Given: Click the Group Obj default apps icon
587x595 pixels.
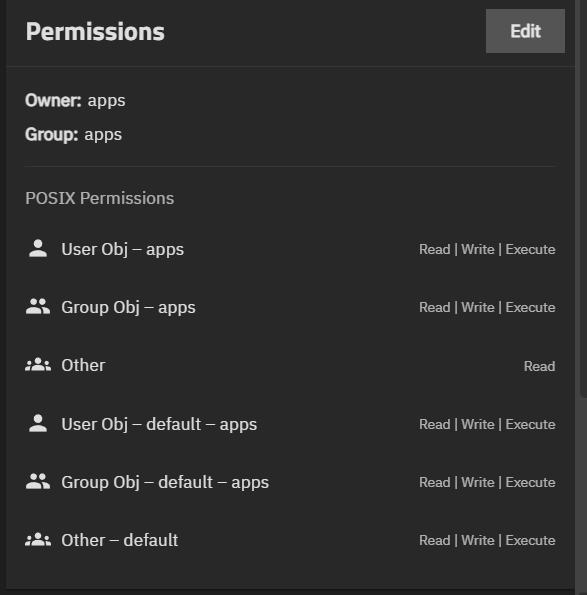Looking at the screenshot, I should coord(38,482).
